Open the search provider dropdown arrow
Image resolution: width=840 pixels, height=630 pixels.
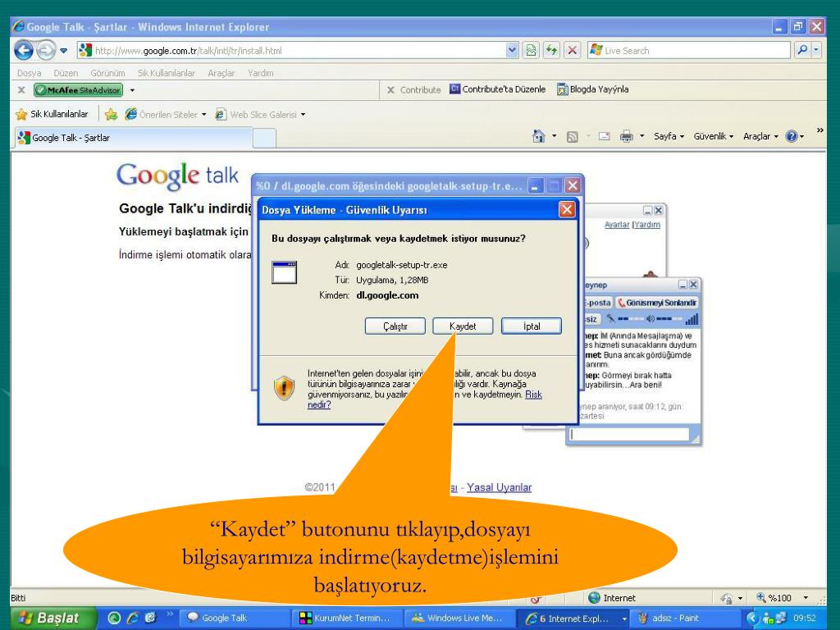[x=816, y=50]
